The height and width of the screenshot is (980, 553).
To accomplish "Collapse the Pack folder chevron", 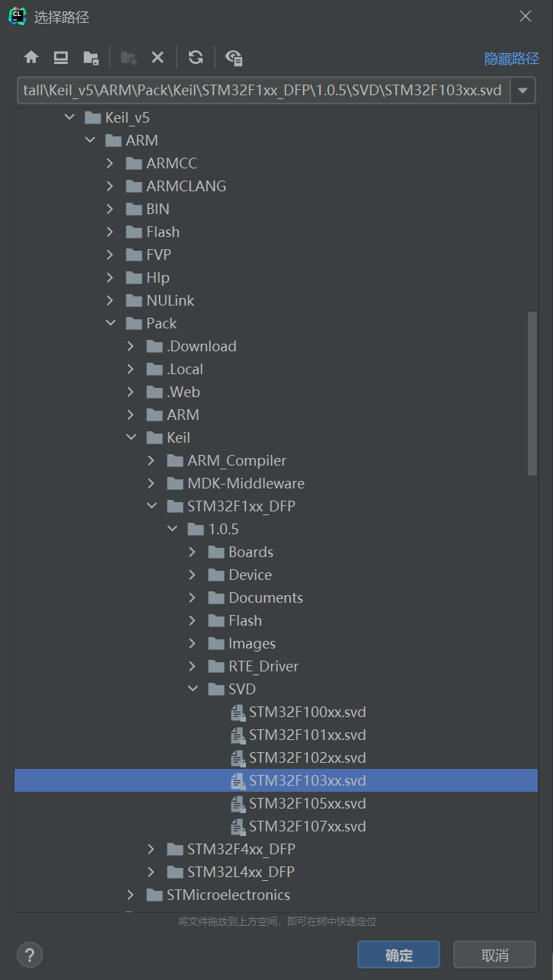I will pyautogui.click(x=110, y=323).
